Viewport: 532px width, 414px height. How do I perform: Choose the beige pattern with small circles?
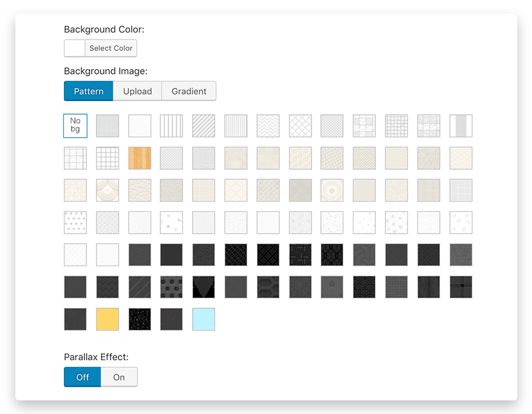click(x=300, y=158)
